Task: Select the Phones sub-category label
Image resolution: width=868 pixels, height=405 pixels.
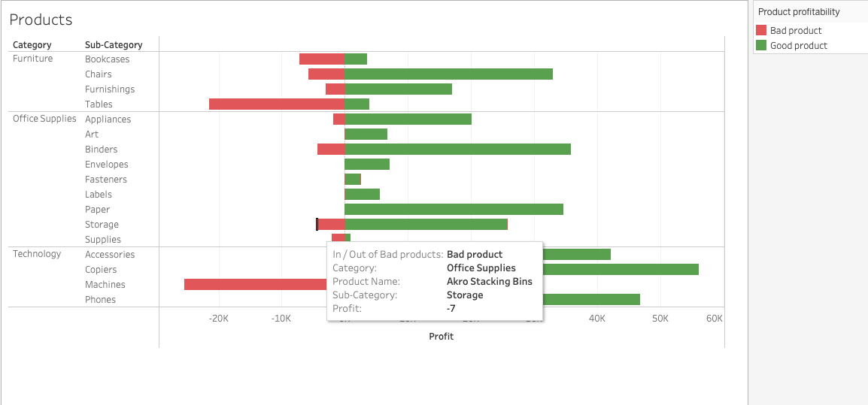Action: (x=100, y=300)
